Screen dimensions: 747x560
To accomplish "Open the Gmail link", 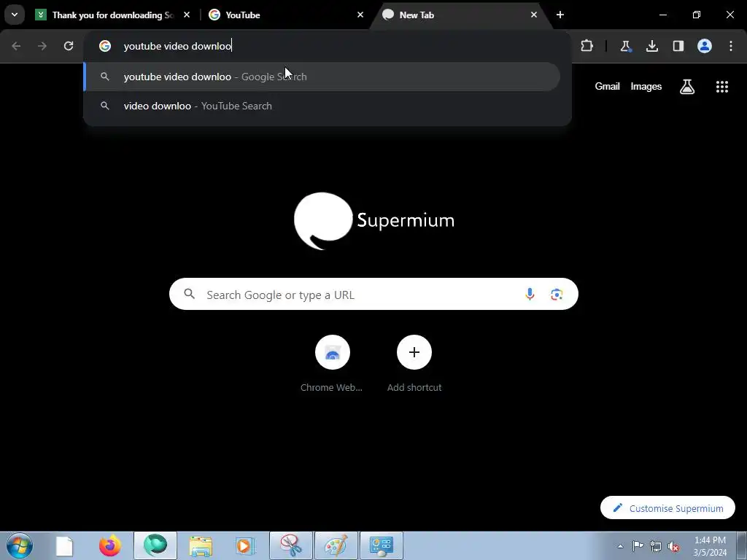I will click(607, 86).
